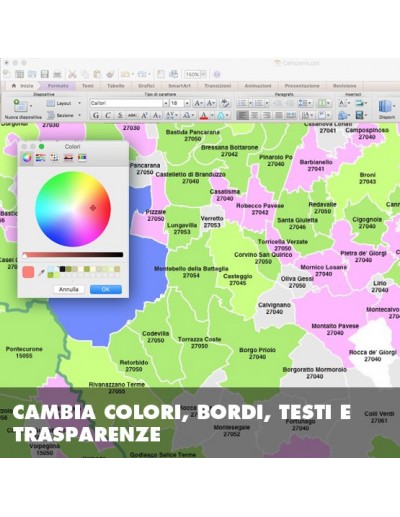Click the font size 18 field
Image resolution: width=400 pixels, height=517 pixels.
coord(177,103)
